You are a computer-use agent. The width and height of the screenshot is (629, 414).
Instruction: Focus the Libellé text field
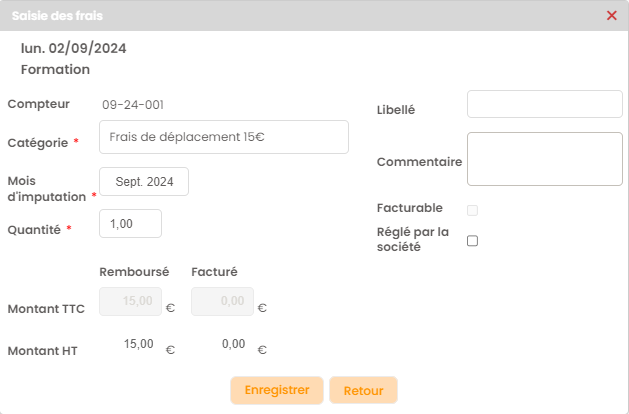[x=544, y=104]
